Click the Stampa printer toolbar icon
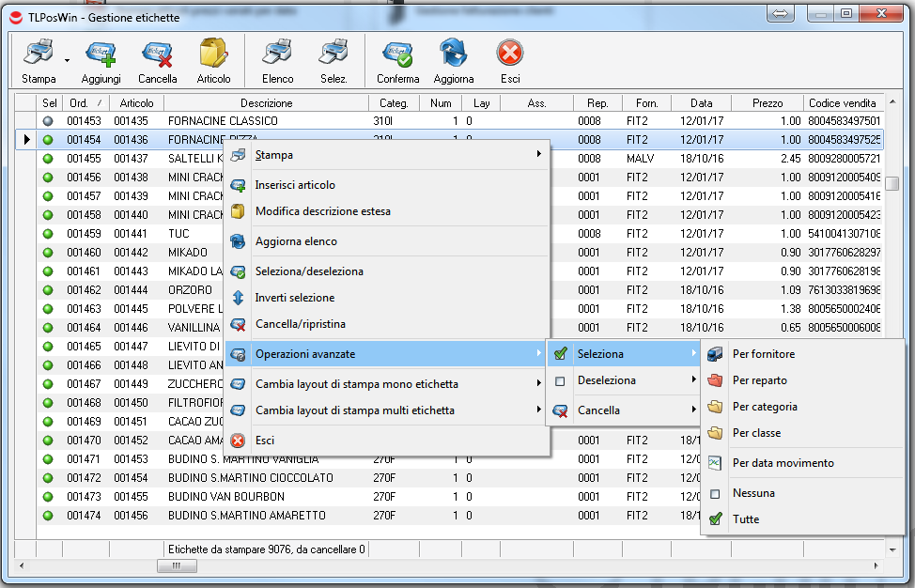 tap(39, 54)
